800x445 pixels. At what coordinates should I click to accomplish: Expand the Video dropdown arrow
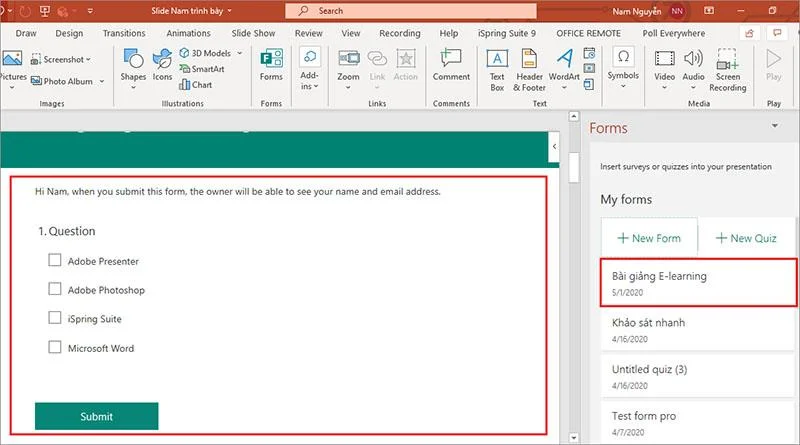pos(664,88)
